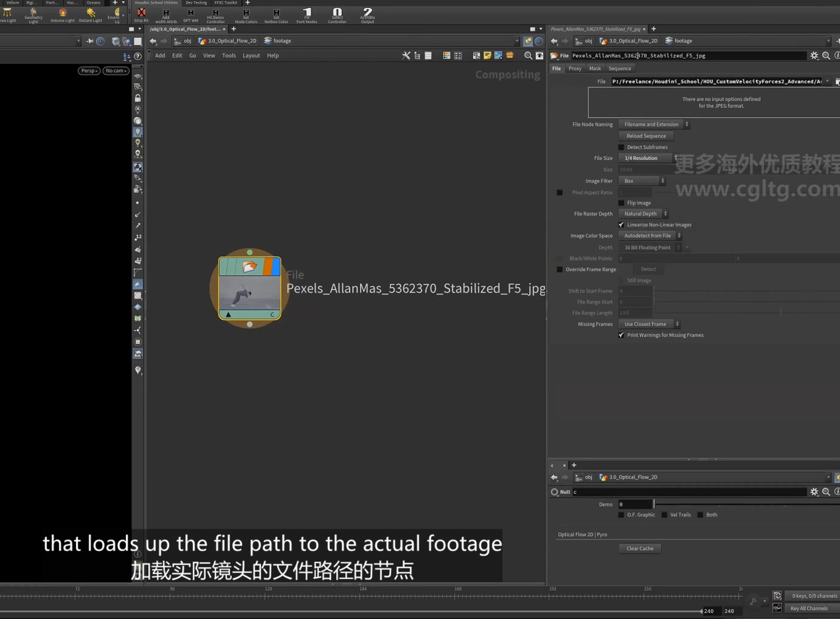Enable the O.F. Graphic checkbox
Screen dimensions: 840x619
point(621,515)
